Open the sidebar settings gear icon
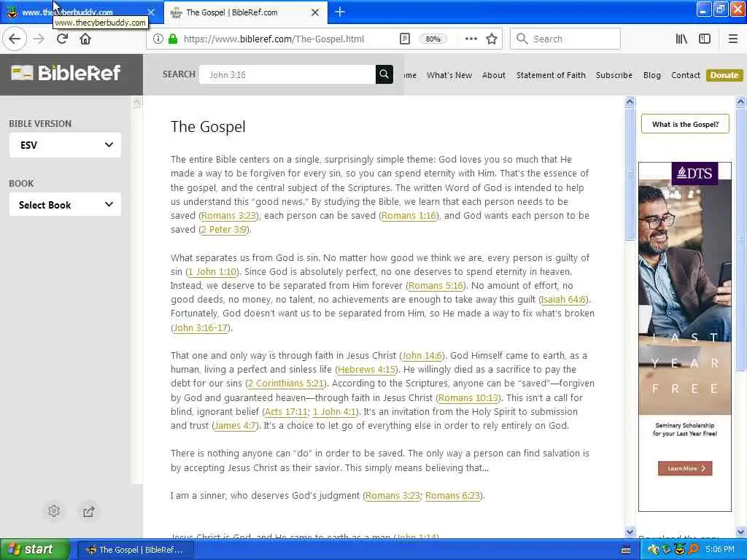 [x=54, y=511]
